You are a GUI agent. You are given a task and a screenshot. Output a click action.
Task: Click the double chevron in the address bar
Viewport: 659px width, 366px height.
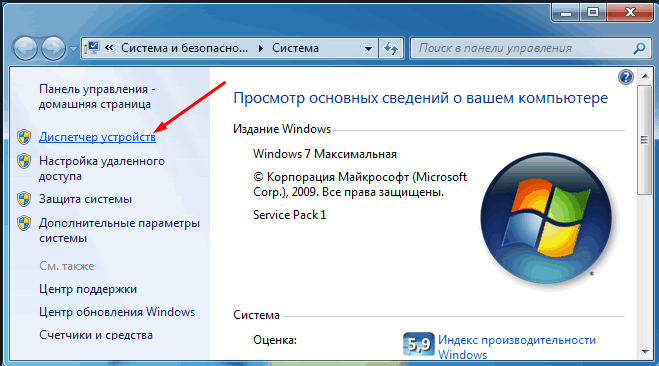pyautogui.click(x=109, y=48)
